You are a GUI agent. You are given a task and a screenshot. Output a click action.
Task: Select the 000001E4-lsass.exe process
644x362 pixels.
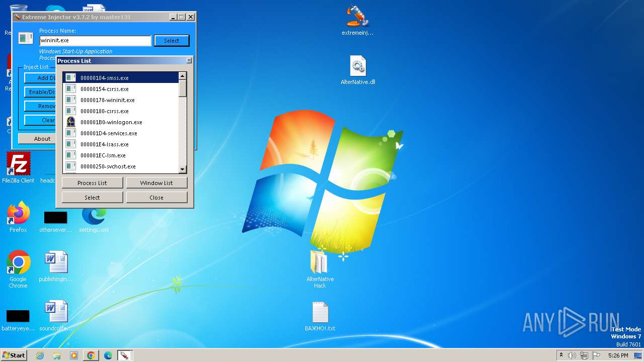coord(121,144)
